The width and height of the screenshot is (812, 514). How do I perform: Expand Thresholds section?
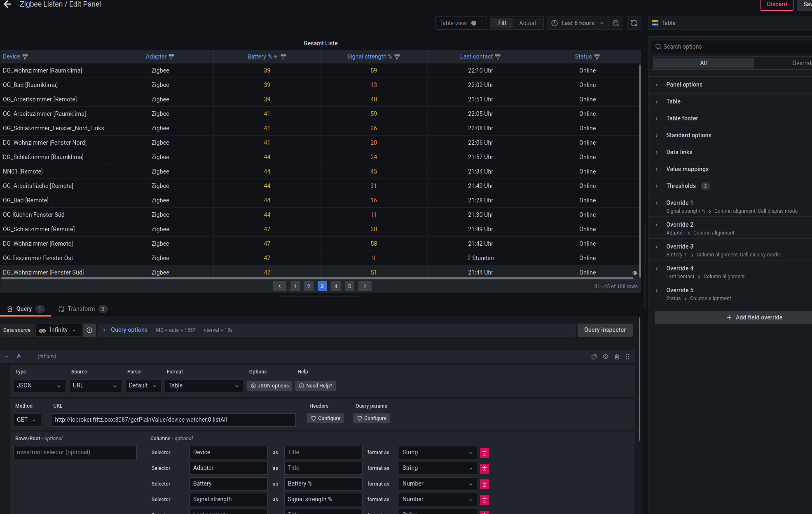pyautogui.click(x=681, y=186)
